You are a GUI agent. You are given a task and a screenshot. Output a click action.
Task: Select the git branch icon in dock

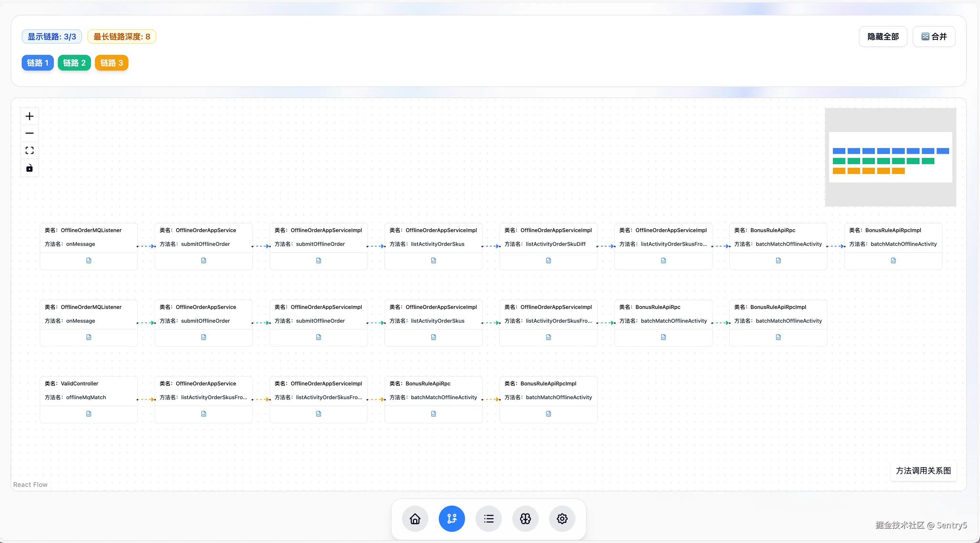(x=452, y=519)
